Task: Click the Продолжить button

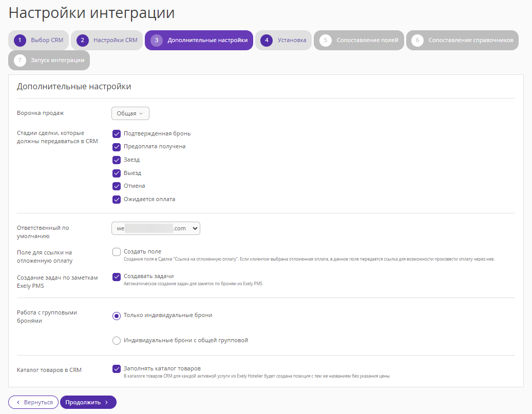Action: pos(88,403)
